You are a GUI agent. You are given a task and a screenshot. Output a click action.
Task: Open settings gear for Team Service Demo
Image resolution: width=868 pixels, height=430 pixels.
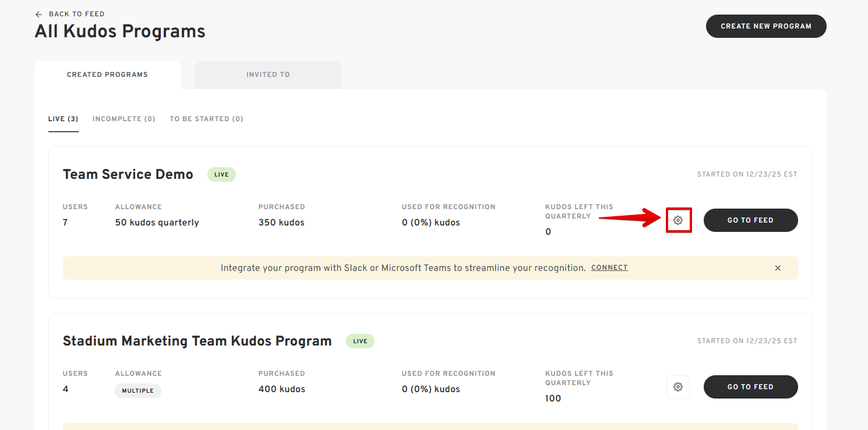[x=678, y=220]
